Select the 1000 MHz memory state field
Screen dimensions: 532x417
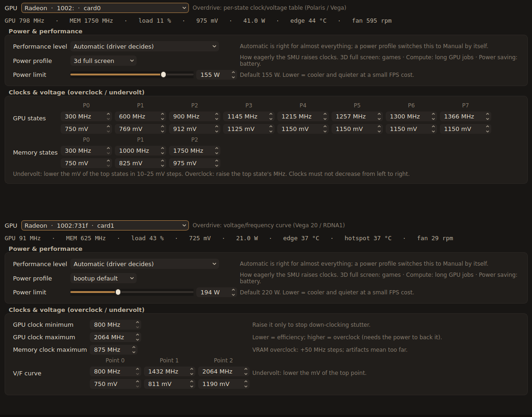click(140, 151)
